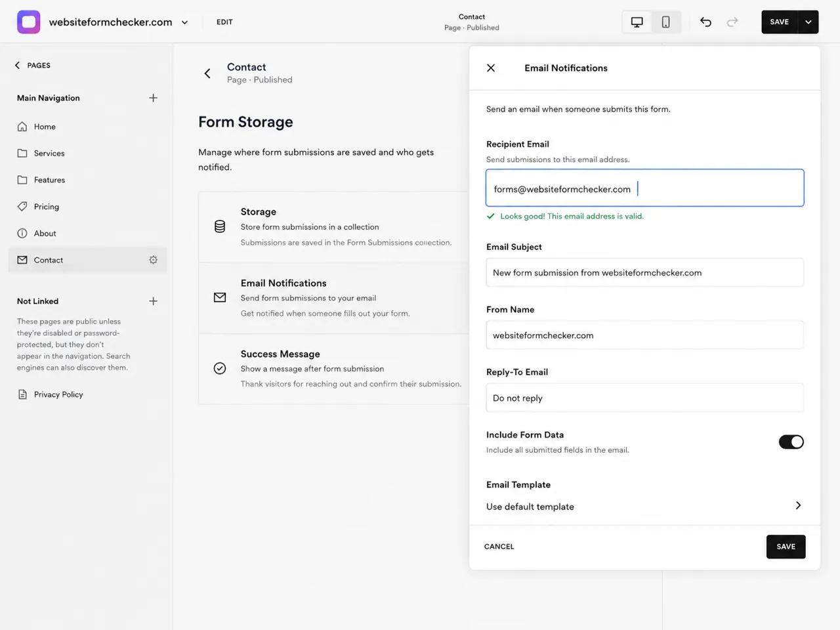Click the top-bar SAVE button
The height and width of the screenshot is (630, 840).
click(779, 22)
